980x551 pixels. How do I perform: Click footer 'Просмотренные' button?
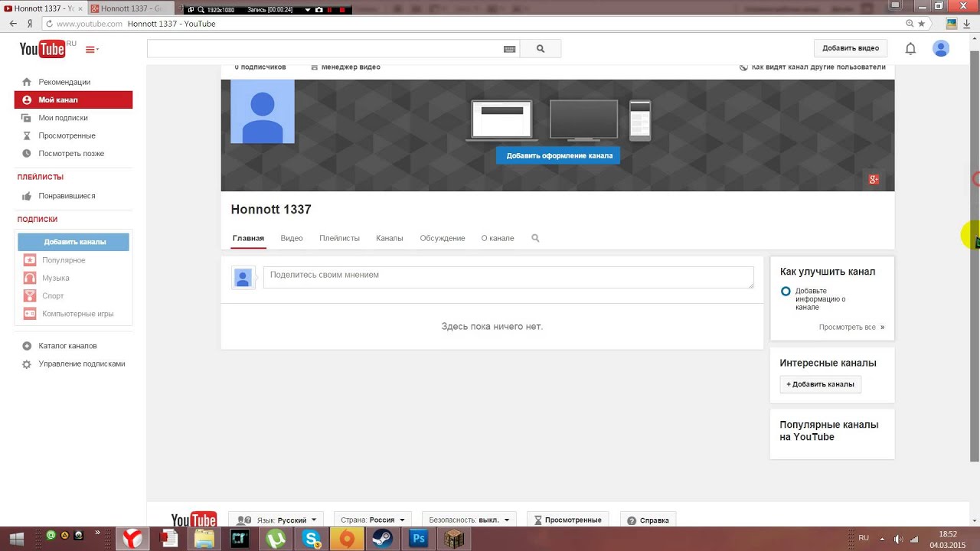coord(567,520)
